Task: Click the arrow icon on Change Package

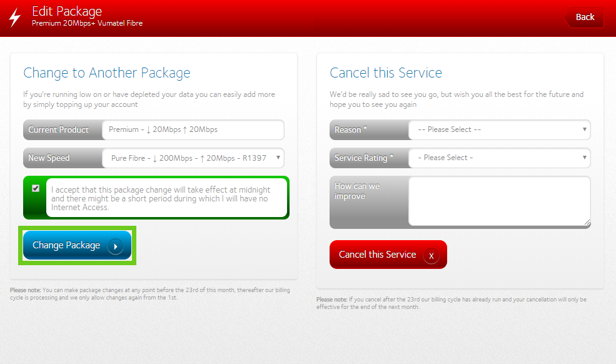Action: click(x=115, y=246)
